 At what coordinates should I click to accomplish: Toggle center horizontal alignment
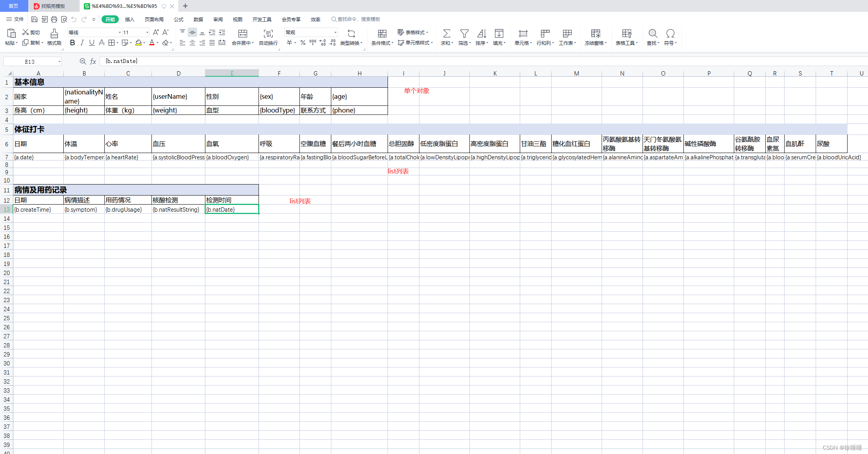tap(192, 42)
